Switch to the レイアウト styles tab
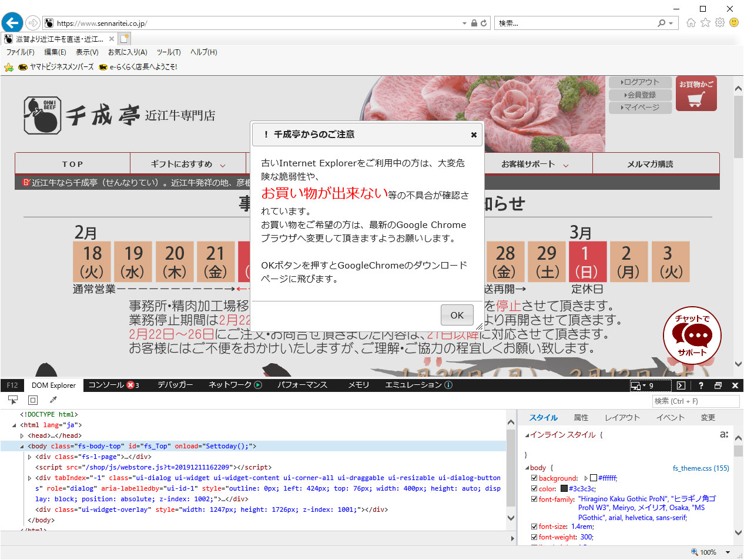Viewport: 744px width, 560px height. (x=622, y=417)
